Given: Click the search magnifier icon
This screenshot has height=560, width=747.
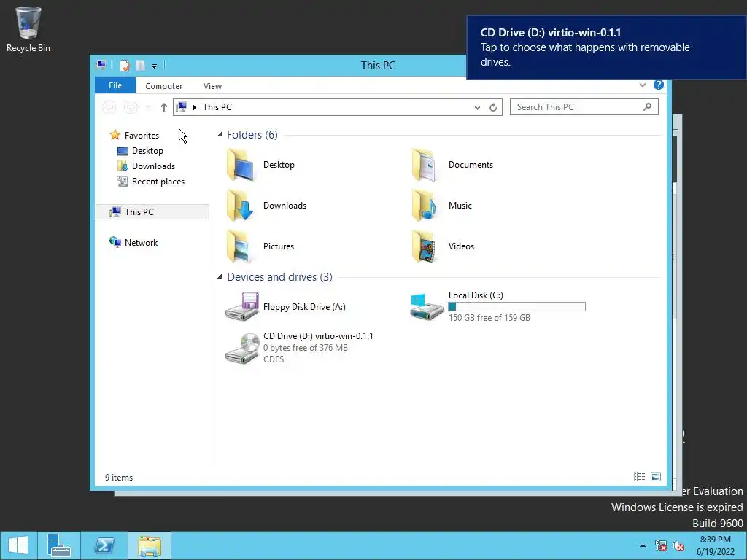Looking at the screenshot, I should (647, 107).
